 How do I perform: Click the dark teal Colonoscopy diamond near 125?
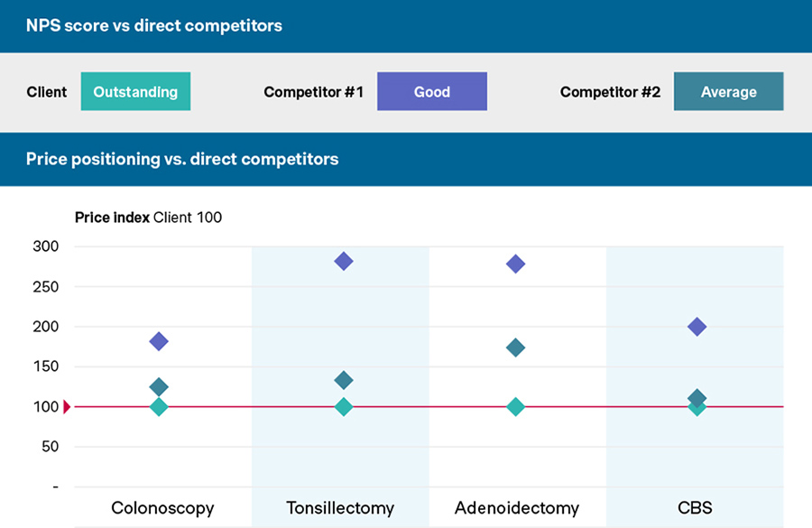coord(159,387)
